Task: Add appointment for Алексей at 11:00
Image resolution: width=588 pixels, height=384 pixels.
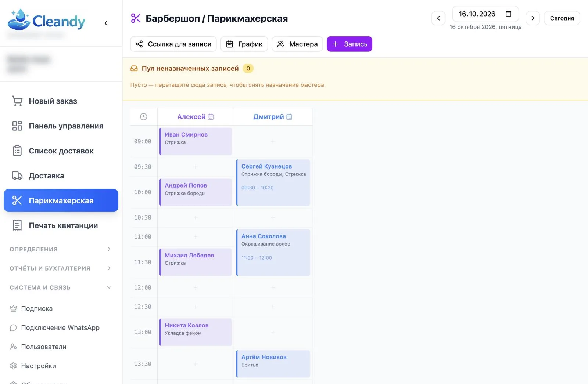Action: click(196, 237)
